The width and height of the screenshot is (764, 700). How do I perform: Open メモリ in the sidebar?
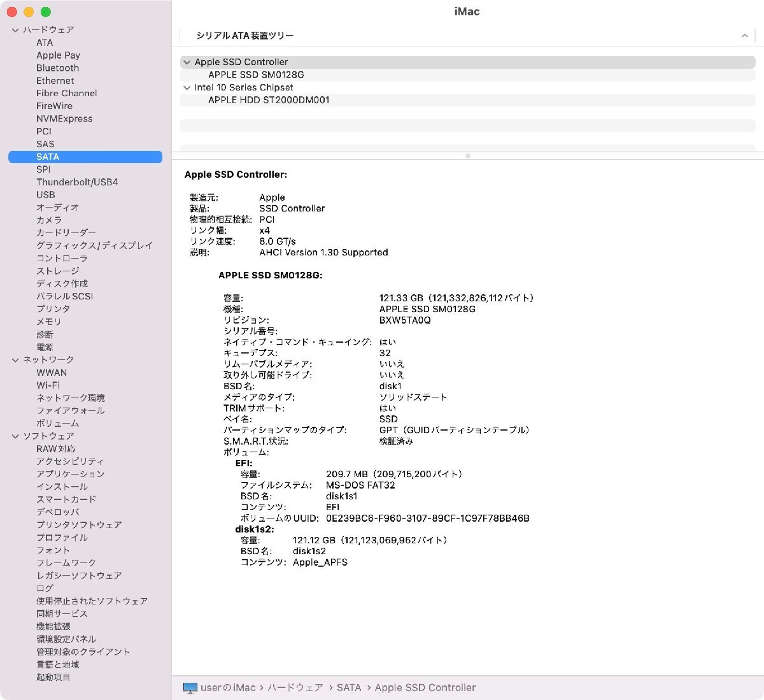(48, 322)
